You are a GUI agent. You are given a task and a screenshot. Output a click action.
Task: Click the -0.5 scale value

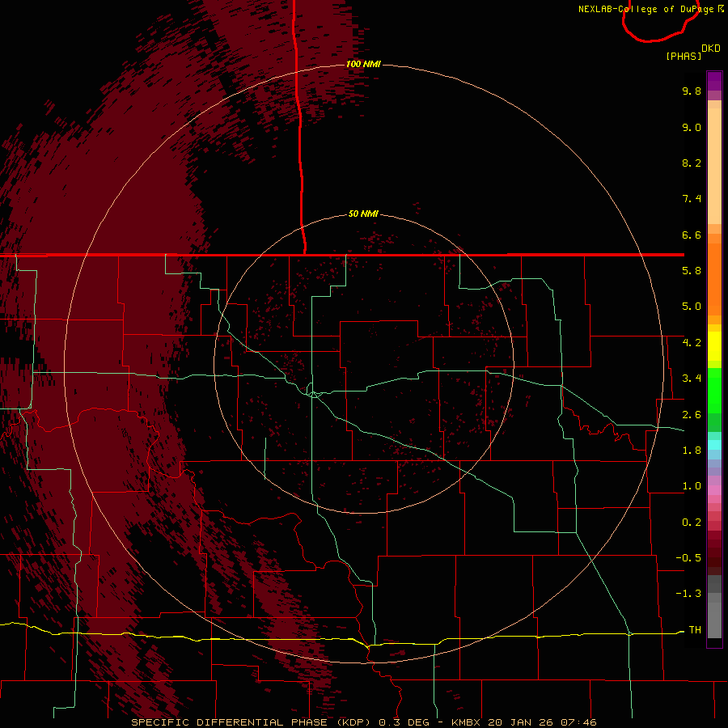[x=688, y=558]
